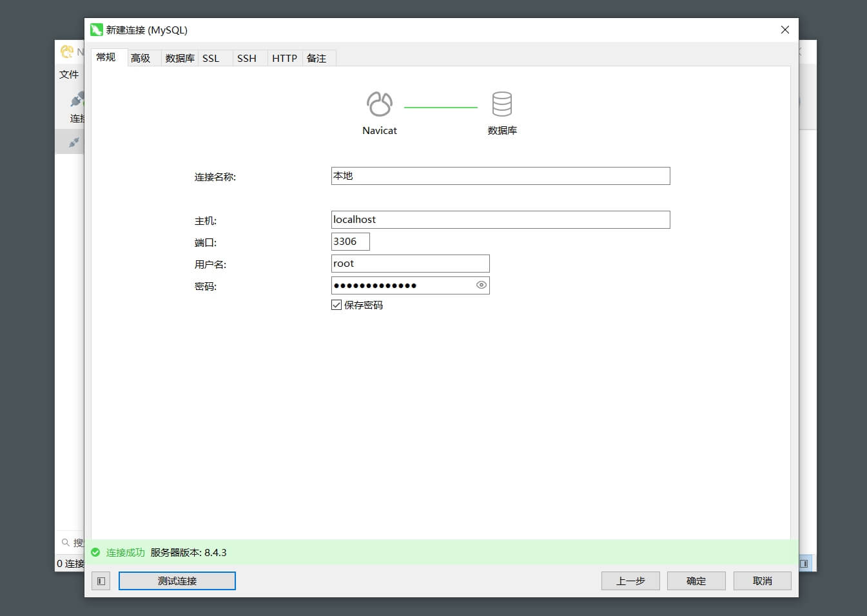867x616 pixels.
Task: Click the Navicat icon in dialog title bar
Action: tap(97, 30)
